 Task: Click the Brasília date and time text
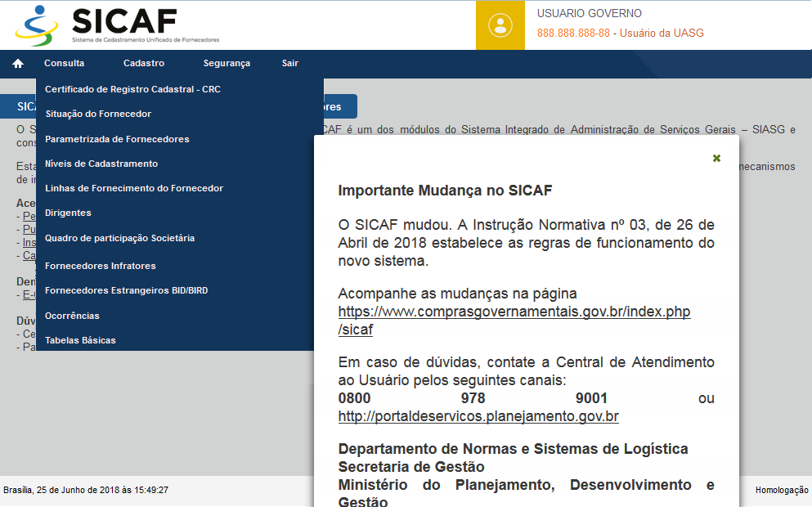[x=86, y=490]
